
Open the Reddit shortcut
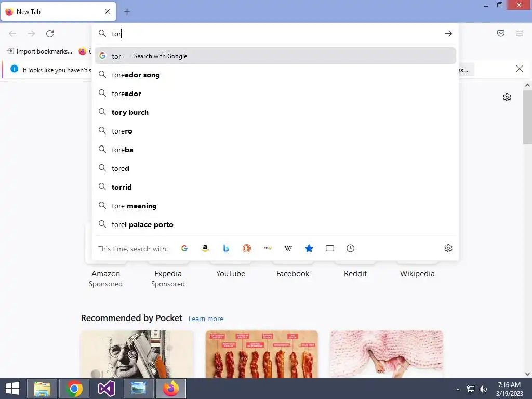coord(355,273)
